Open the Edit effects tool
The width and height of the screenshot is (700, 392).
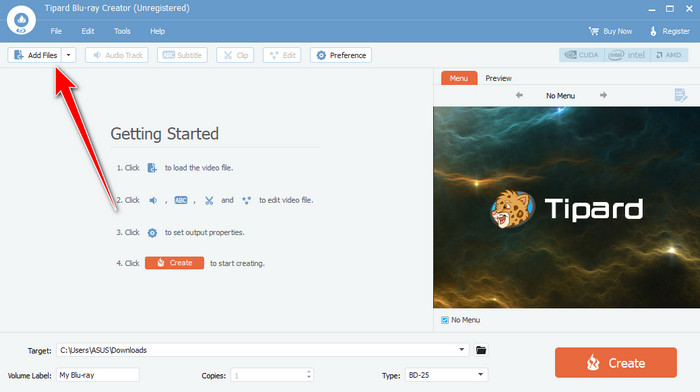(282, 55)
